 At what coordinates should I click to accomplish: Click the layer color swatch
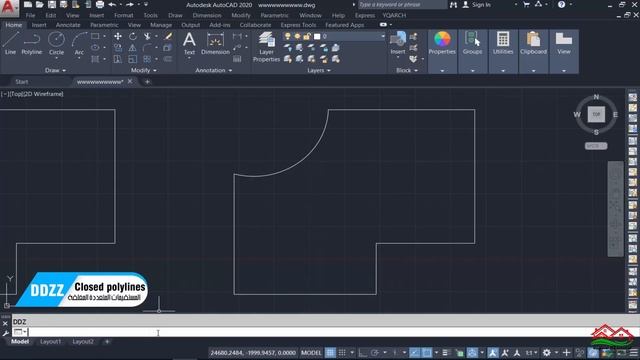pyautogui.click(x=317, y=36)
